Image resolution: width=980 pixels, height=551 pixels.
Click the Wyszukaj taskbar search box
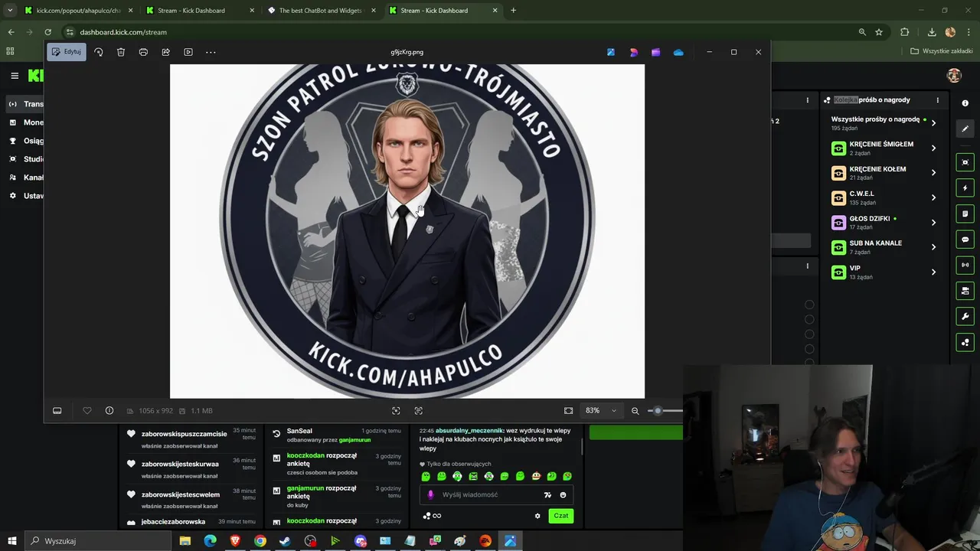tap(98, 541)
